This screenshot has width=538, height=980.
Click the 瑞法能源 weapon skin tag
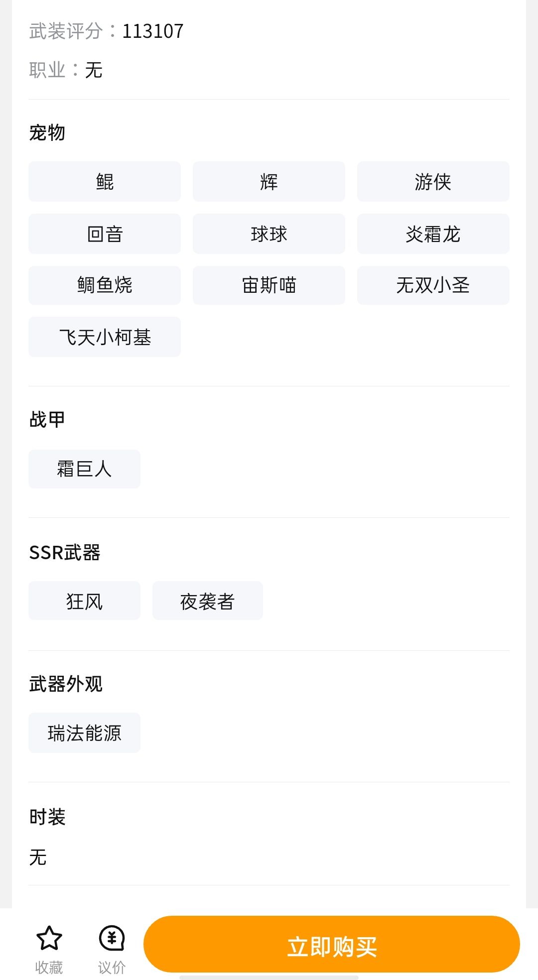tap(84, 733)
